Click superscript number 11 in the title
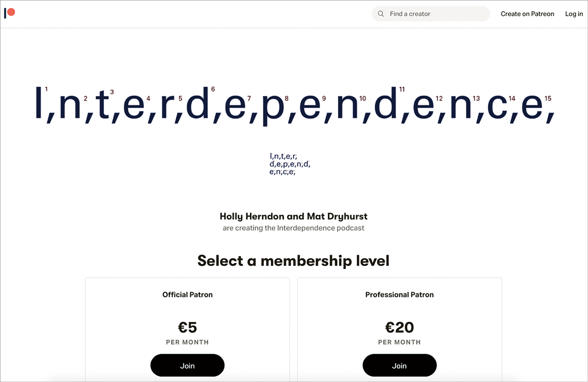588x382 pixels. [402, 89]
